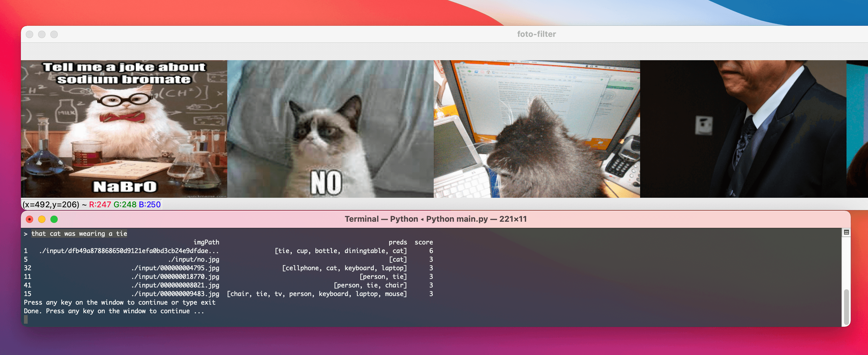Click the 000000004795.jpg result path
Viewport: 868px width, 355px height.
tap(175, 268)
